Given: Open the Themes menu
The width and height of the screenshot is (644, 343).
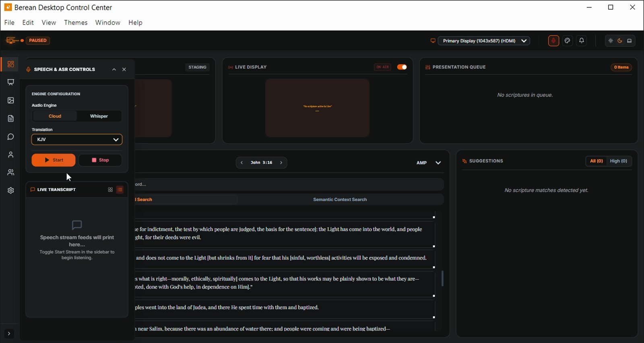Looking at the screenshot, I should coord(76,23).
